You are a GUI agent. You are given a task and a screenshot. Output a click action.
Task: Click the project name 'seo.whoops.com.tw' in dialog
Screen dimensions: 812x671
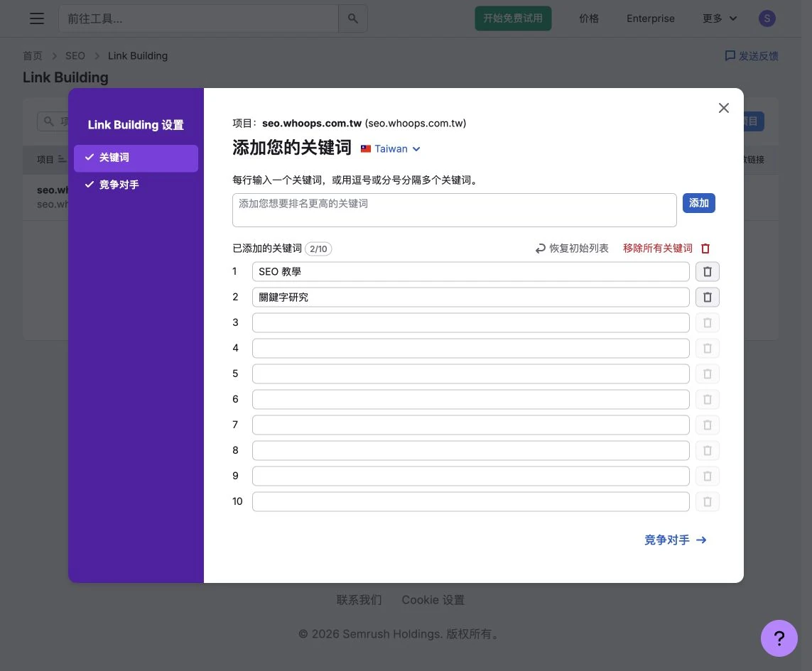[312, 124]
